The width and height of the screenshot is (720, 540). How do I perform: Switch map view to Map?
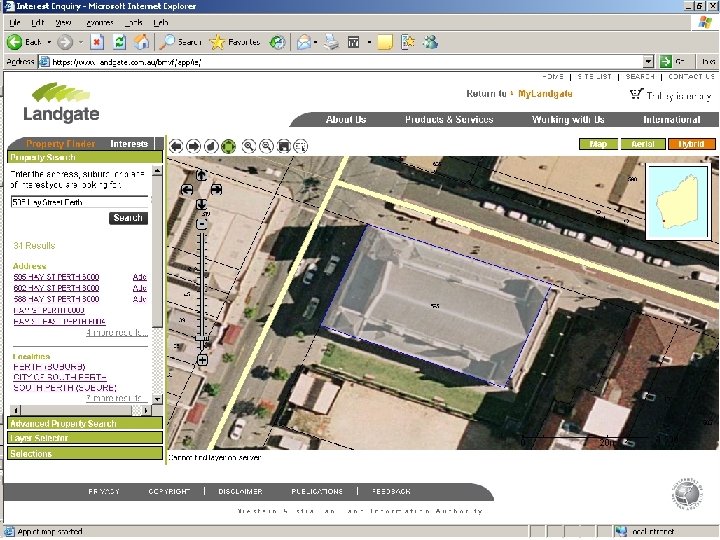(x=598, y=144)
